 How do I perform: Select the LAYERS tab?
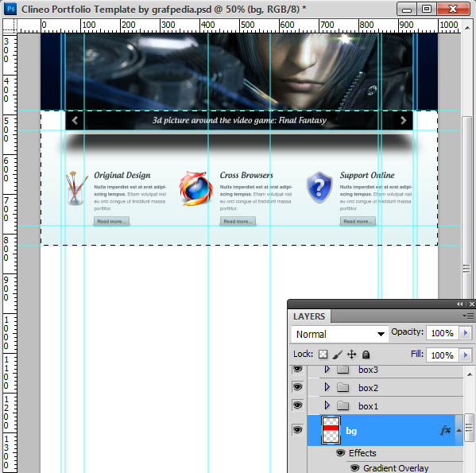pos(309,316)
